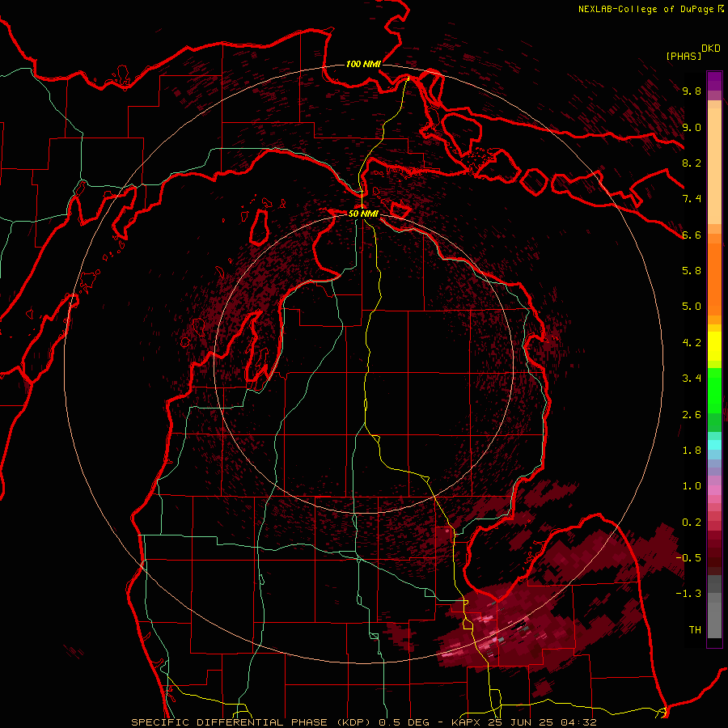The width and height of the screenshot is (728, 728).
Task: Click the 1.8 value on the color scale
Action: click(x=692, y=451)
